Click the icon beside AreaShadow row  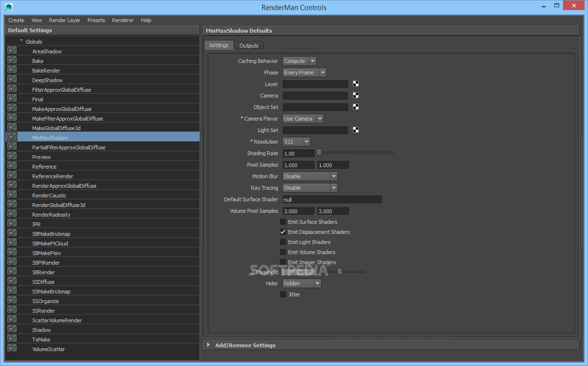click(12, 50)
